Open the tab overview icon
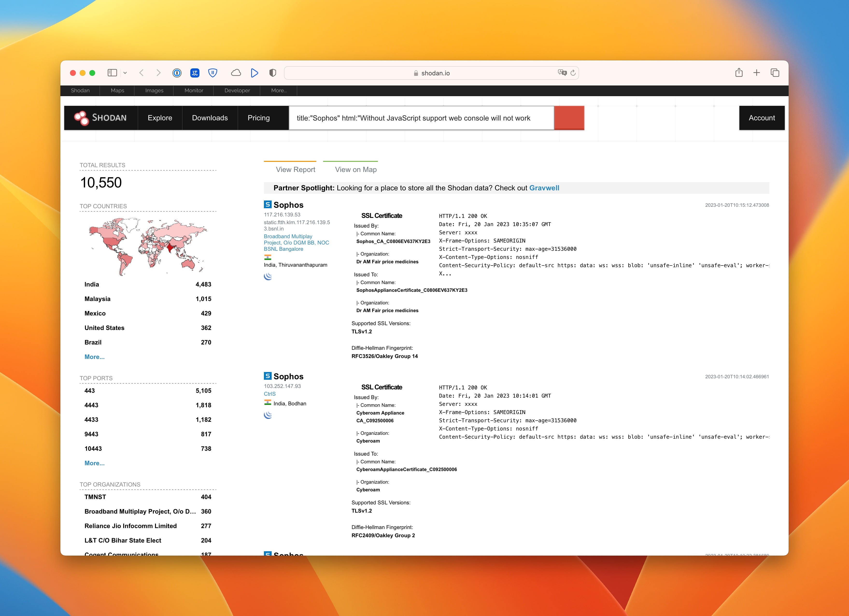This screenshot has height=616, width=849. click(x=775, y=73)
